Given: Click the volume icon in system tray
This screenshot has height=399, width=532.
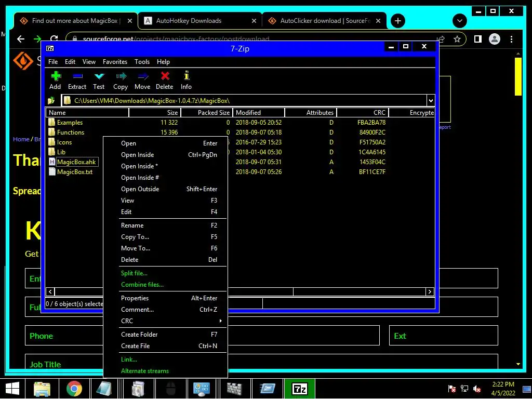Looking at the screenshot, I should click(x=477, y=389).
